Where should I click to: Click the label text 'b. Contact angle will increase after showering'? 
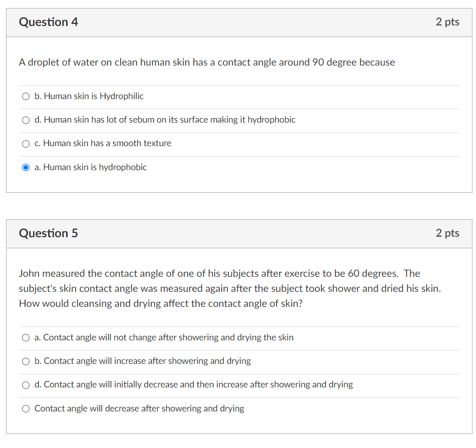[143, 361]
